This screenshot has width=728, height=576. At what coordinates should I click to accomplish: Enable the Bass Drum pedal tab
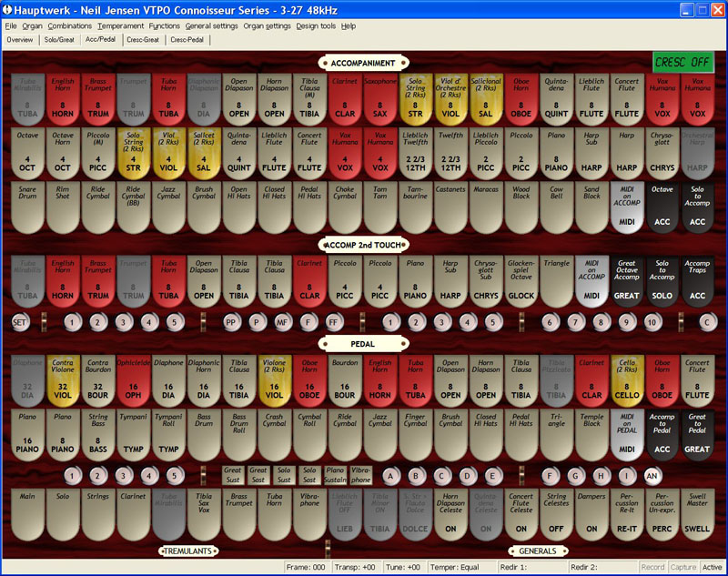coord(204,435)
